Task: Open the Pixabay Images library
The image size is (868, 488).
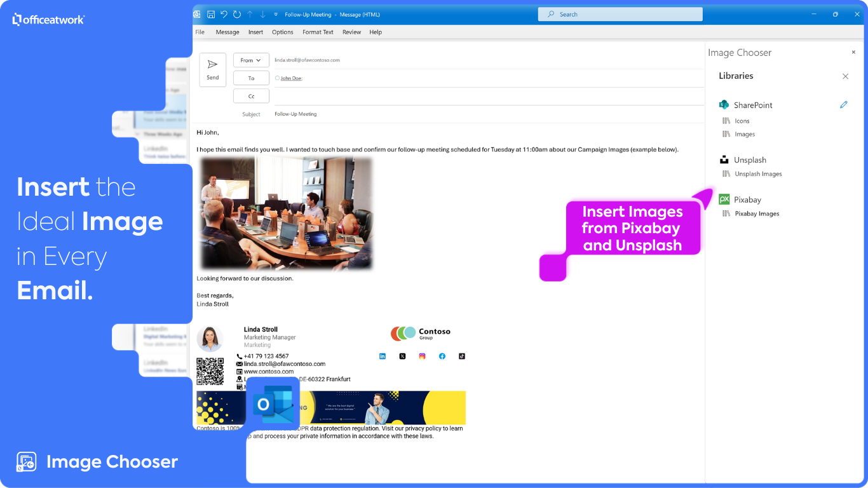Action: pos(757,214)
